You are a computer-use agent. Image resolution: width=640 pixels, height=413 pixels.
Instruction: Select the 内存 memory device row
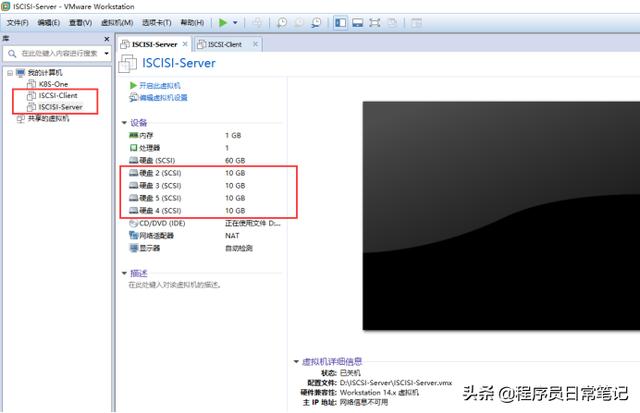click(x=204, y=135)
